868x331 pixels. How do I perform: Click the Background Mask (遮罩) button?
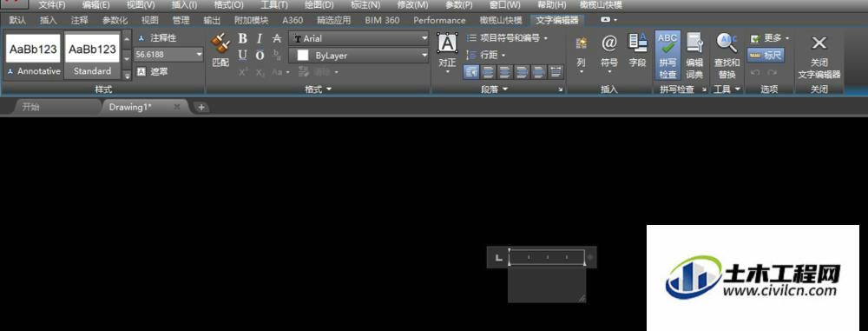click(153, 71)
